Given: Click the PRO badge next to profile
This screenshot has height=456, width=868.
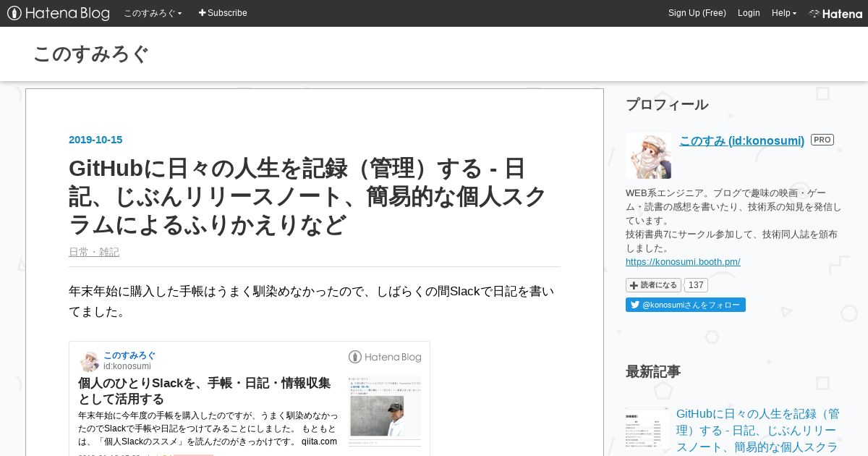Looking at the screenshot, I should [822, 140].
